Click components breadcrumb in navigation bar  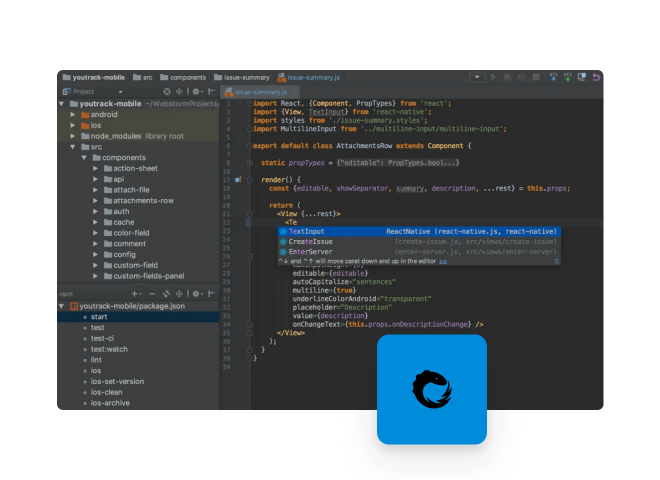click(183, 77)
